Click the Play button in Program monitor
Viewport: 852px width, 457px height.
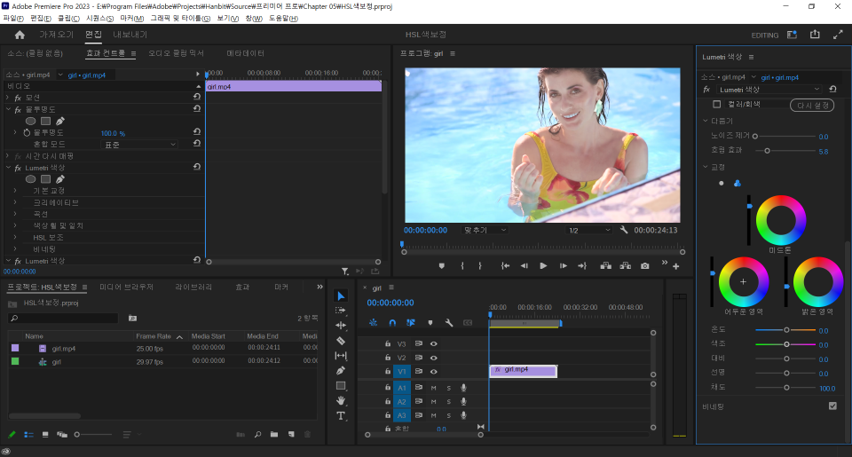tap(543, 266)
